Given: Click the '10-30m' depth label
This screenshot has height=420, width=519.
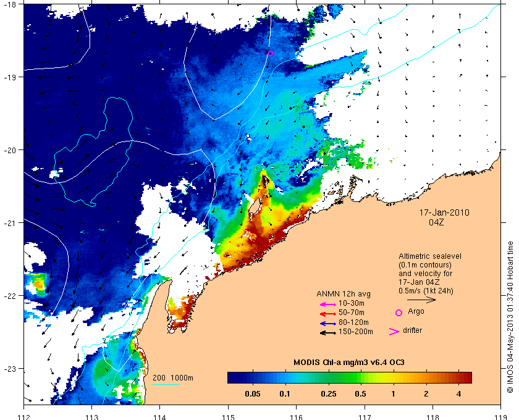Looking at the screenshot, I should coord(351,303).
